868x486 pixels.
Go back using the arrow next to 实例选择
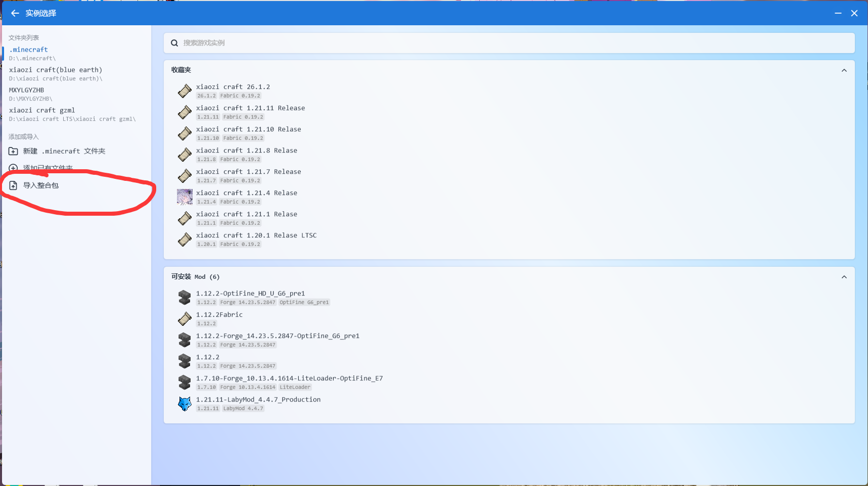click(x=15, y=13)
